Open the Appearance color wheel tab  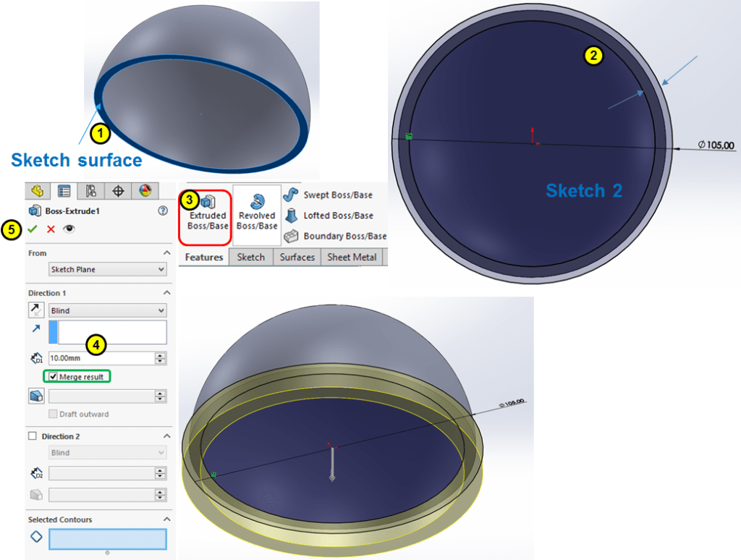(x=145, y=191)
